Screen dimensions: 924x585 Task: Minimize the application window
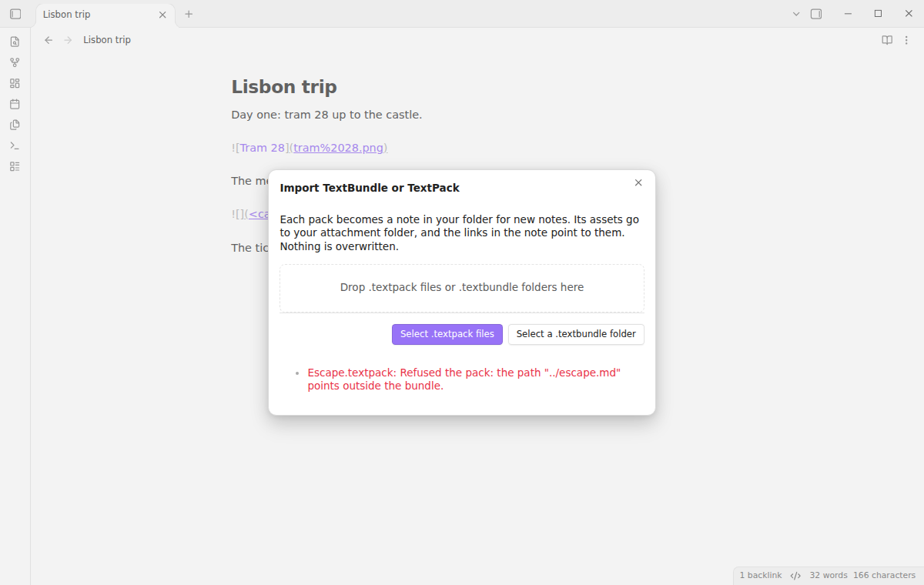pos(847,14)
